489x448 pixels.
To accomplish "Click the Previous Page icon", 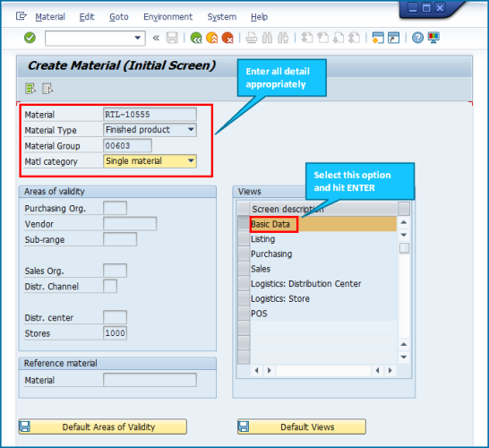I will point(322,38).
